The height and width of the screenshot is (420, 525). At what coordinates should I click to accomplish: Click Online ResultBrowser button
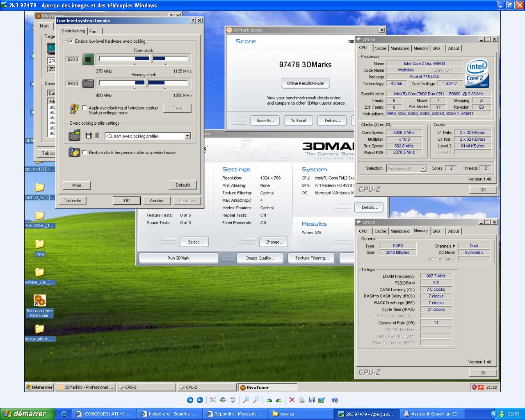coord(306,83)
